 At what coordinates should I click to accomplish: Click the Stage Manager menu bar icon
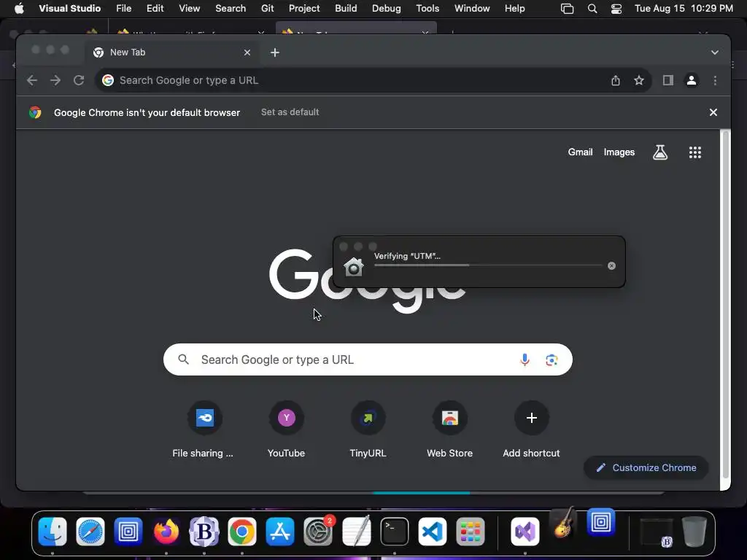pos(567,9)
